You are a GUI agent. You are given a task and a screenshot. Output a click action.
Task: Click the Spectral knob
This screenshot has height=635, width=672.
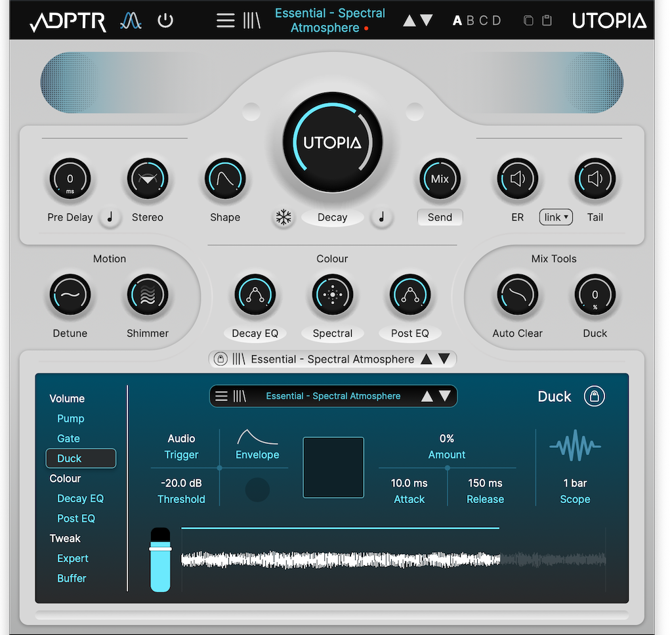333,295
